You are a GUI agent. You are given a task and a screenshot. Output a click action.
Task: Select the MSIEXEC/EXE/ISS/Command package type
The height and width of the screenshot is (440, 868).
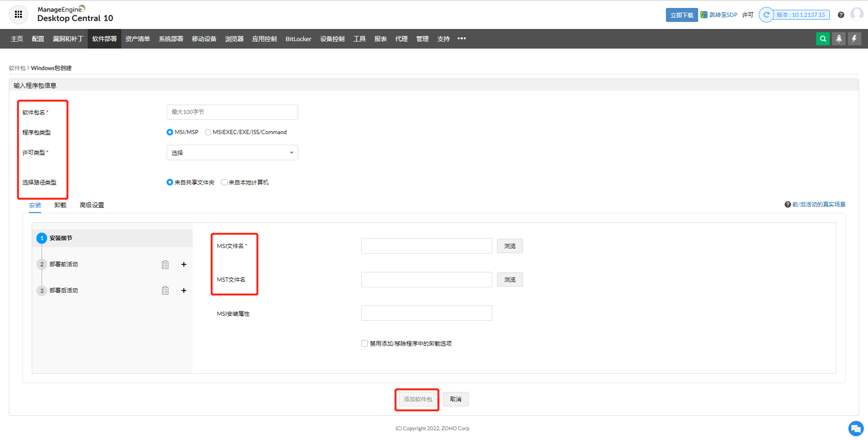click(208, 132)
